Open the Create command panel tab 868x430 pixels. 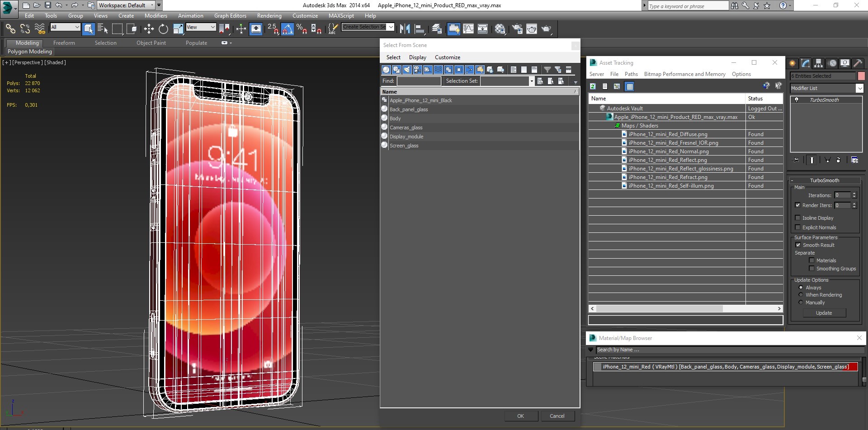tap(793, 63)
